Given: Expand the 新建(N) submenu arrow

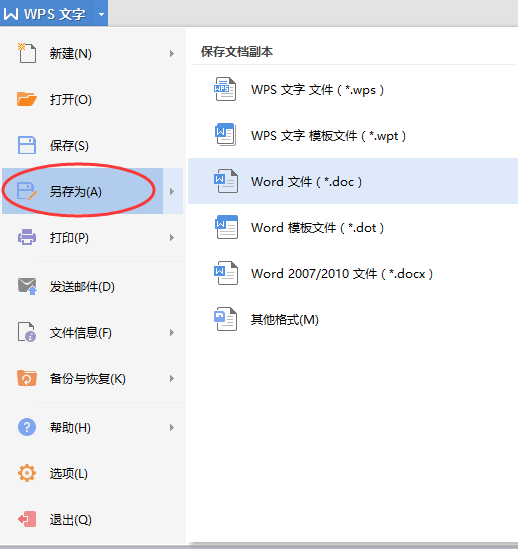Looking at the screenshot, I should click(x=172, y=54).
